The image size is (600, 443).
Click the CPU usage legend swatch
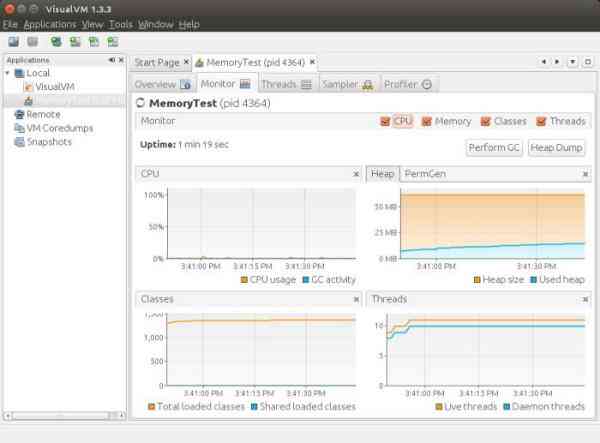[x=244, y=280]
